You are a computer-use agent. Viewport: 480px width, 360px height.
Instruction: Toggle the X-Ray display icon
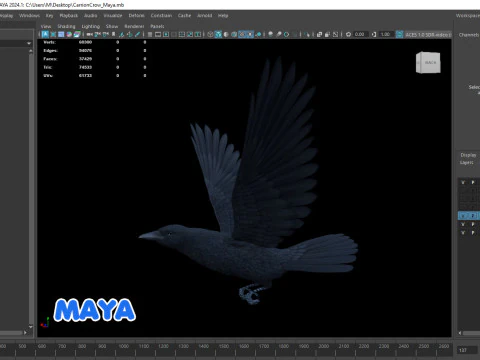pyautogui.click(x=319, y=34)
